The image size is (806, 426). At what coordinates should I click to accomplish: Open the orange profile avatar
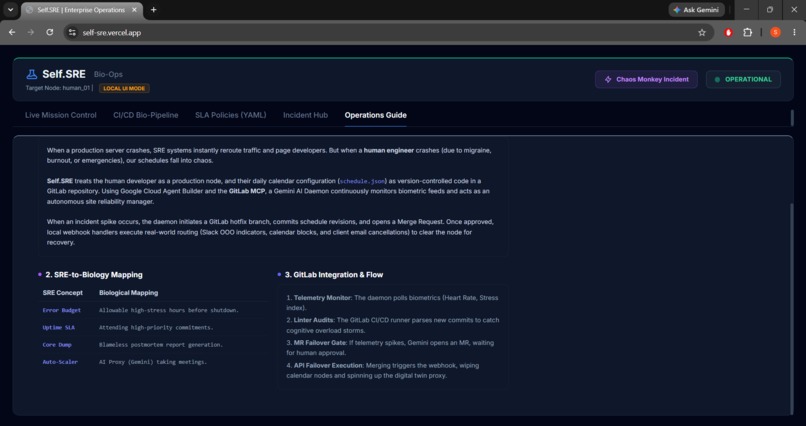tap(775, 32)
